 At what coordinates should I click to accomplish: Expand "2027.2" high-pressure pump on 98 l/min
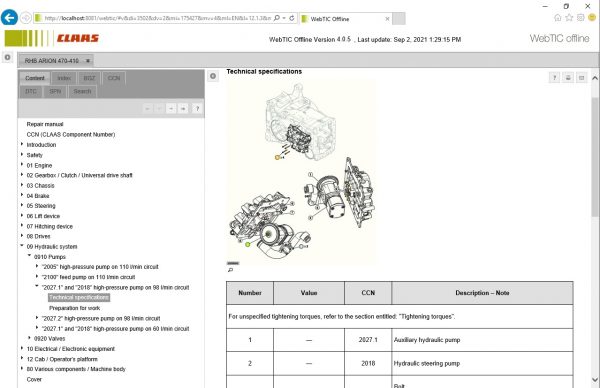point(37,318)
